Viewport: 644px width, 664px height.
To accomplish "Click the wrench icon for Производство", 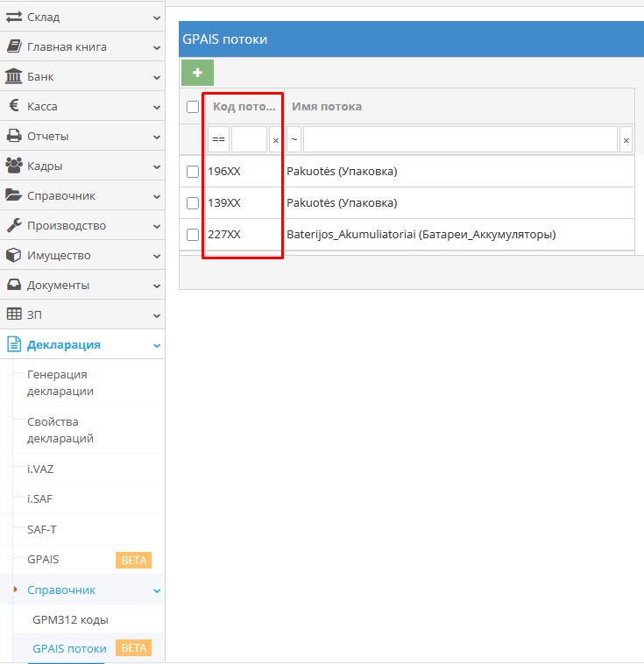I will coord(14,225).
